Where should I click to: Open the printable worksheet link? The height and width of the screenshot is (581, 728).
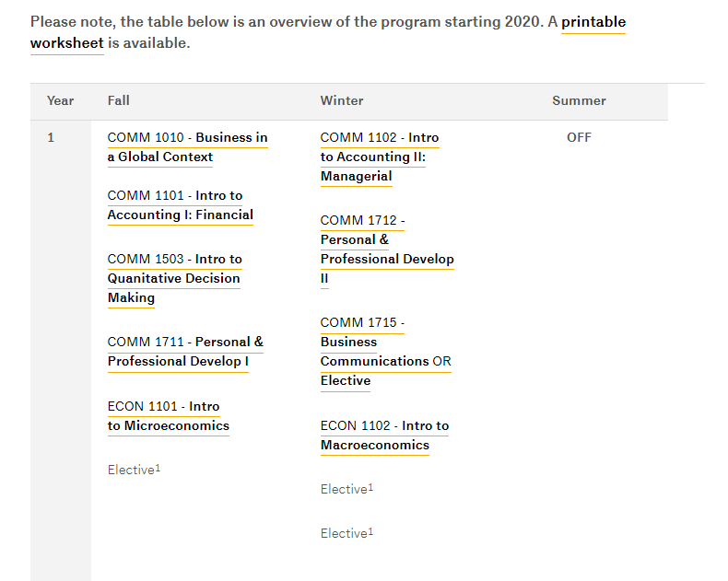593,22
